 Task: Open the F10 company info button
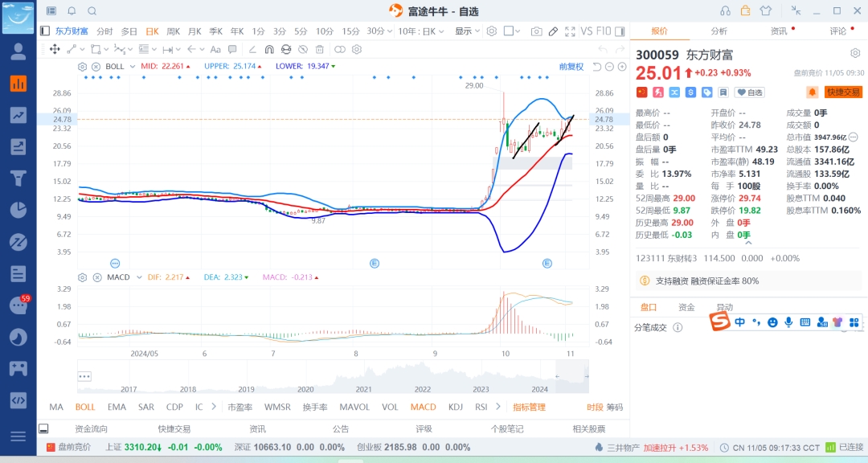(604, 31)
